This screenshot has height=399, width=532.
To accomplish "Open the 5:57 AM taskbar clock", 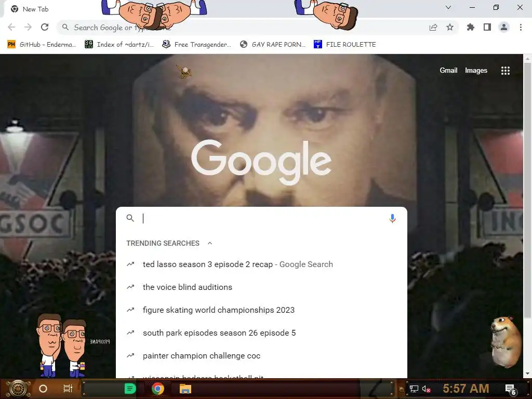I will [x=466, y=388].
